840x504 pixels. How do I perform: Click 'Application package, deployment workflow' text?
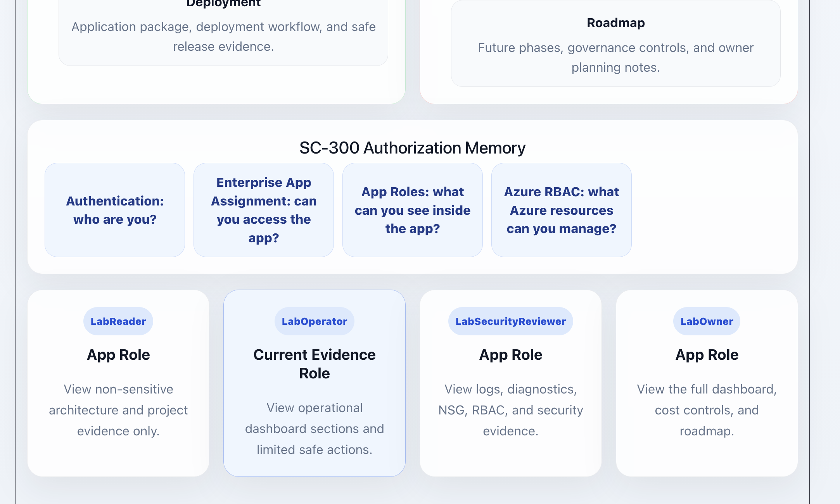(x=223, y=36)
